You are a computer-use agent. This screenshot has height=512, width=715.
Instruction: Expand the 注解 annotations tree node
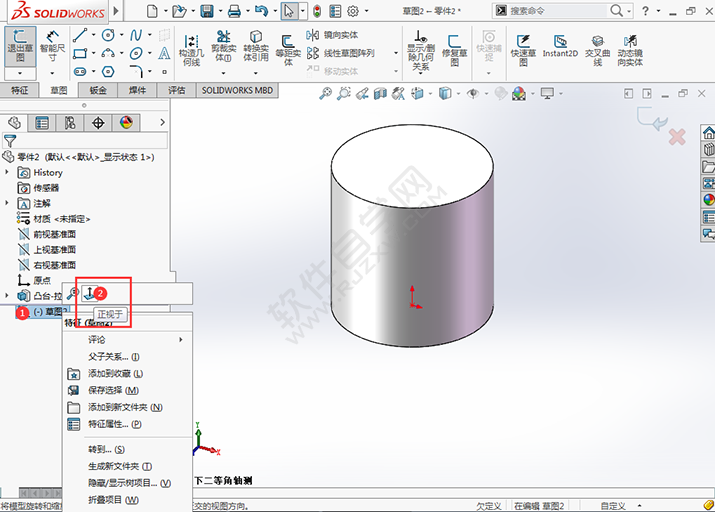(x=7, y=203)
